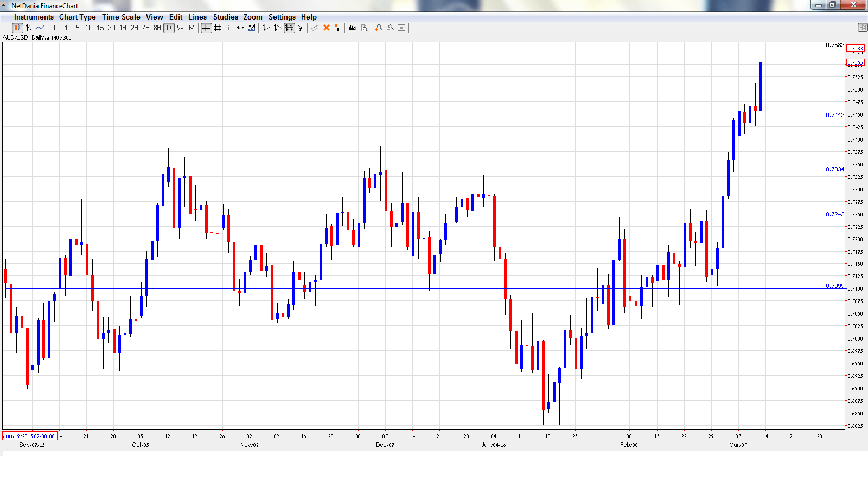The image size is (868, 488).
Task: Open the Studies menu
Action: pos(225,17)
